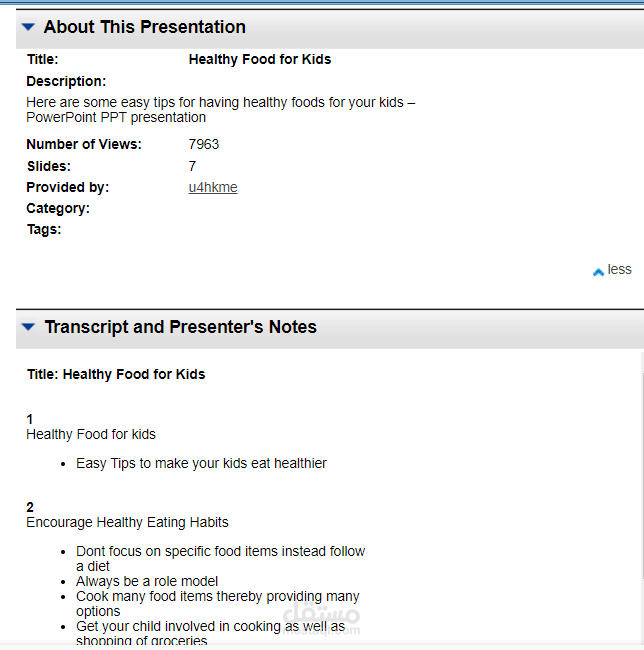The height and width of the screenshot is (650, 644).
Task: Click the Slides count value 7
Action: (x=192, y=166)
